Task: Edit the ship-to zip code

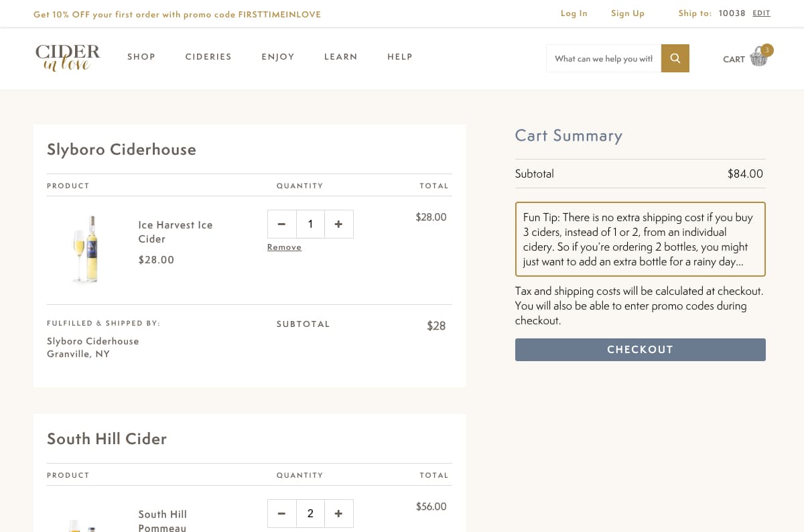Action: (x=761, y=13)
